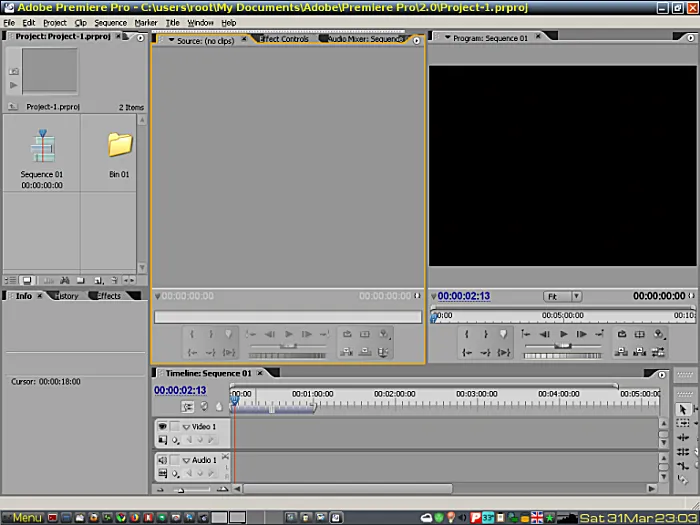Select the Bin 01 folder
Screen dimensions: 700x525
[119, 154]
